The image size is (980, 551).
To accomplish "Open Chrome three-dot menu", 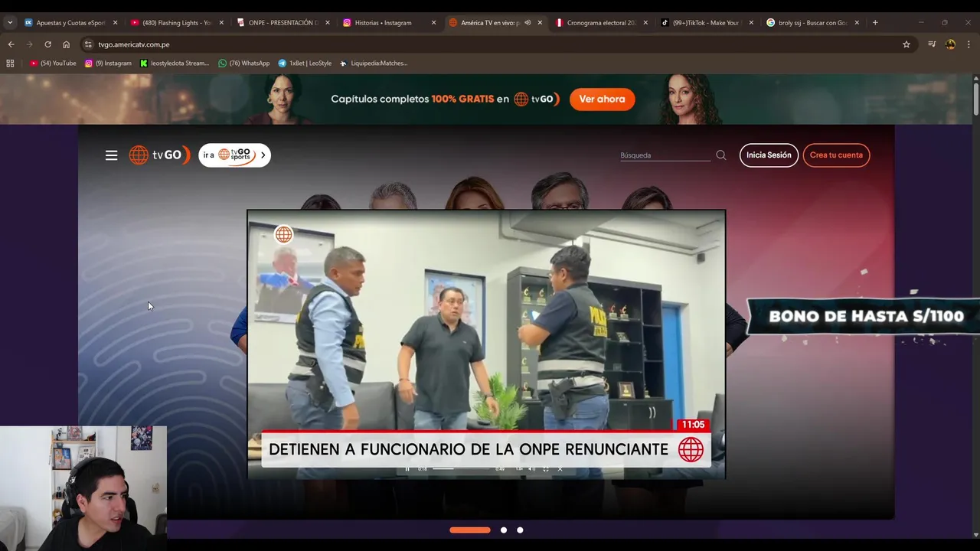I will [x=969, y=44].
